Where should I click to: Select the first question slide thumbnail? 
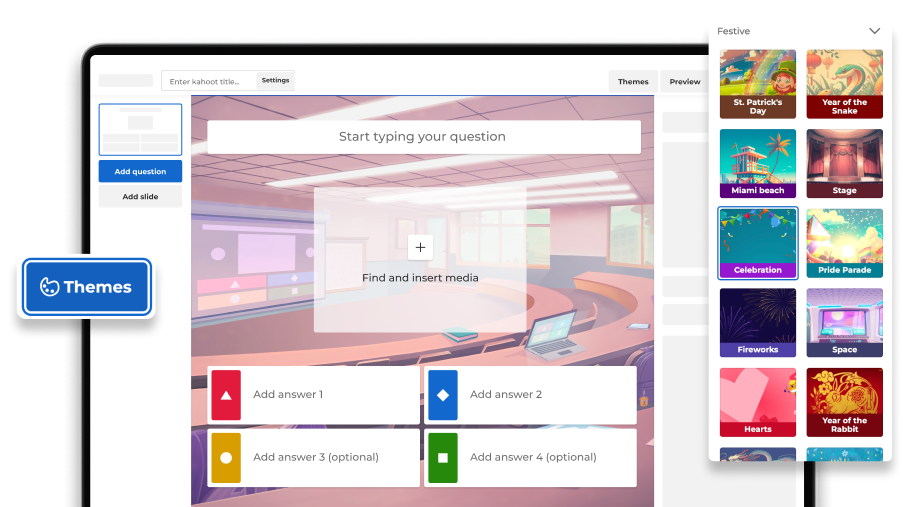coord(140,129)
